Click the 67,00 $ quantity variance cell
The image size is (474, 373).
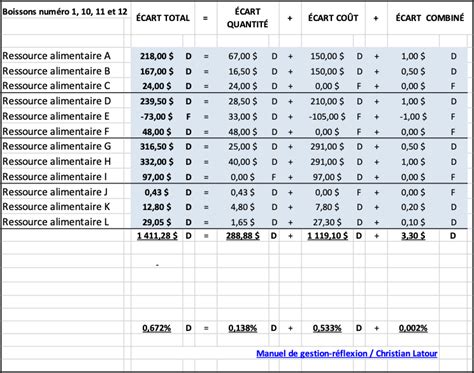pyautogui.click(x=243, y=56)
